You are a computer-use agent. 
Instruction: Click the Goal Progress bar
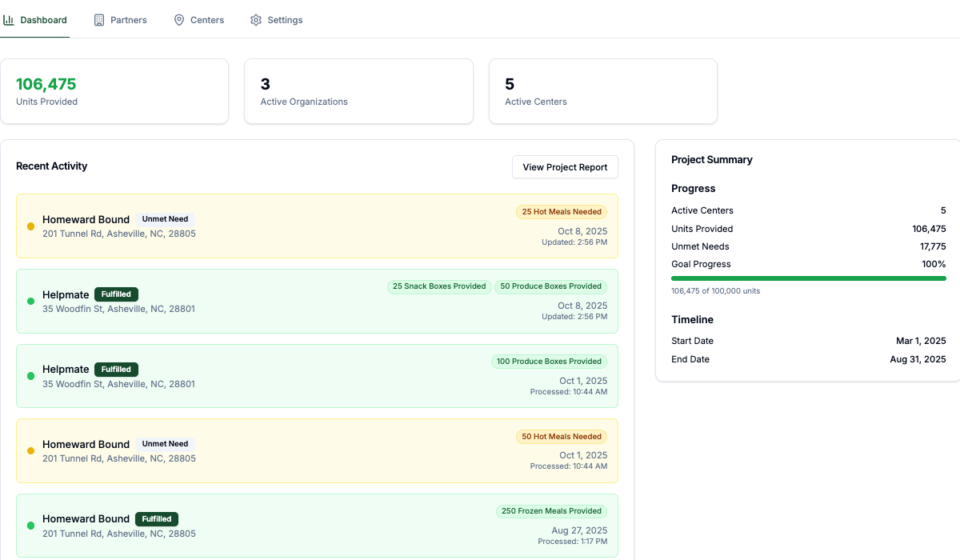point(809,278)
